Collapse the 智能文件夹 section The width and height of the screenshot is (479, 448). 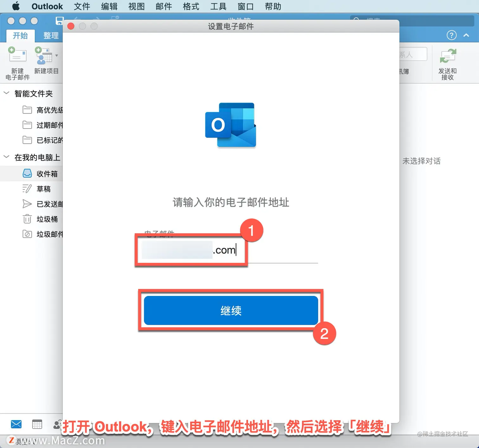tap(6, 93)
